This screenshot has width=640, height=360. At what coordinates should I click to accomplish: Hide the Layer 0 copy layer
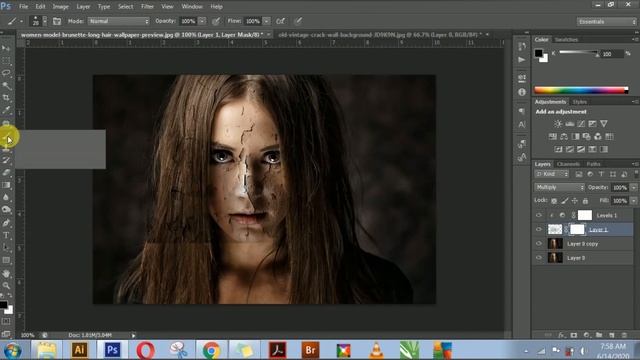coord(539,244)
